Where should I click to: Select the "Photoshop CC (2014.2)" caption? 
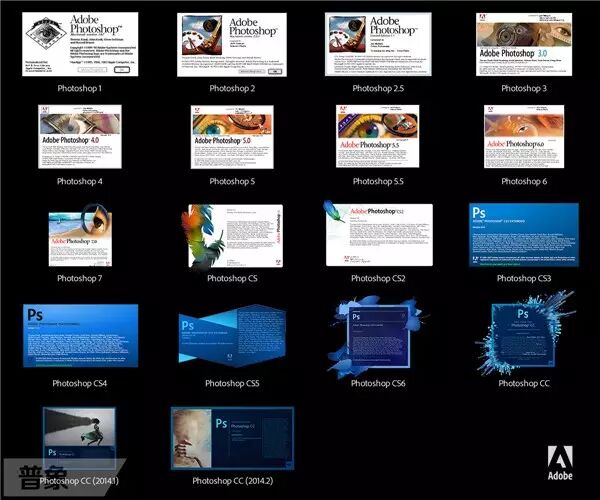(233, 481)
